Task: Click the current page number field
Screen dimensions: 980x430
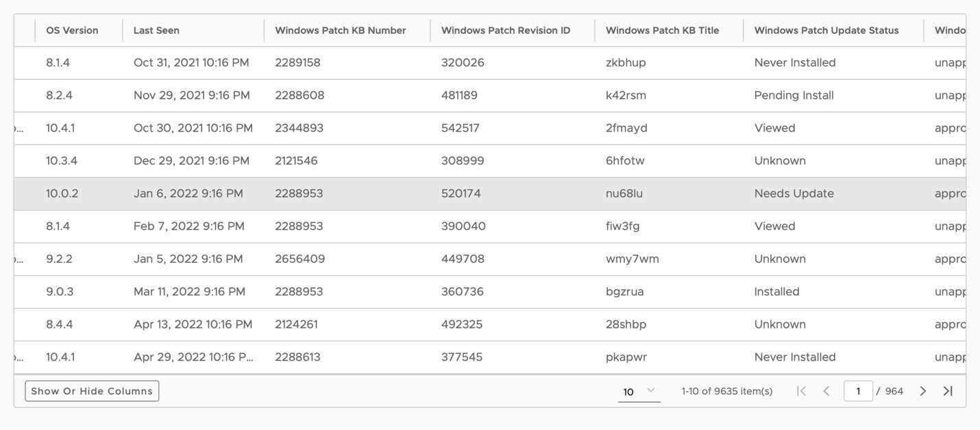Action: coord(858,391)
